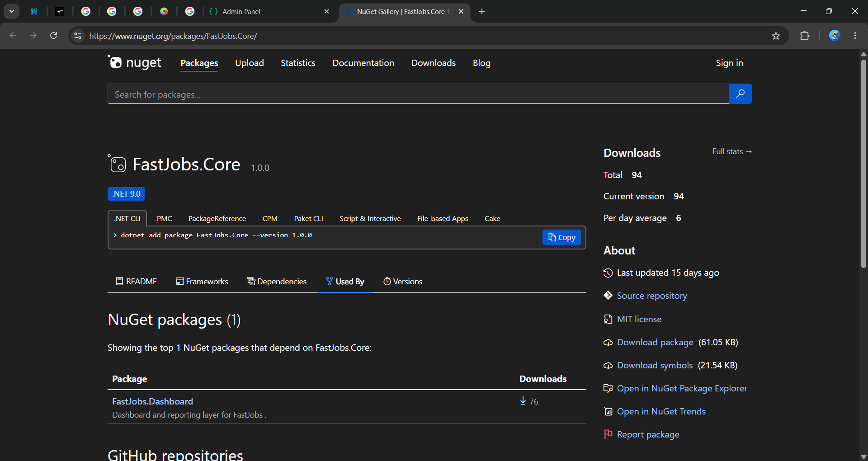Screen dimensions: 868x461
Task: Select the Script & Interactive tab
Action: click(370, 218)
